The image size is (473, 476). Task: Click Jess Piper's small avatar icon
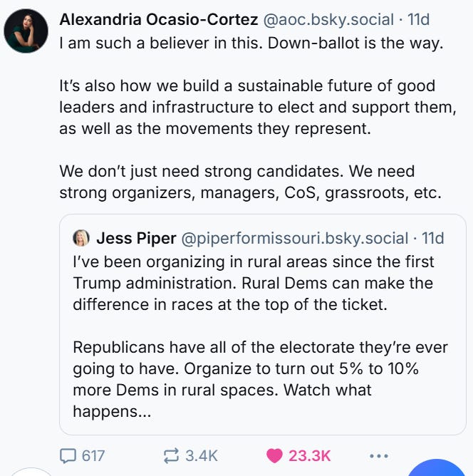pos(81,237)
